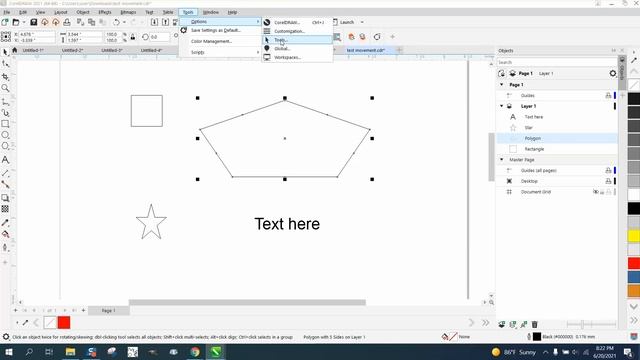Select the Ellipse tool in toolbox

[x=5, y=135]
